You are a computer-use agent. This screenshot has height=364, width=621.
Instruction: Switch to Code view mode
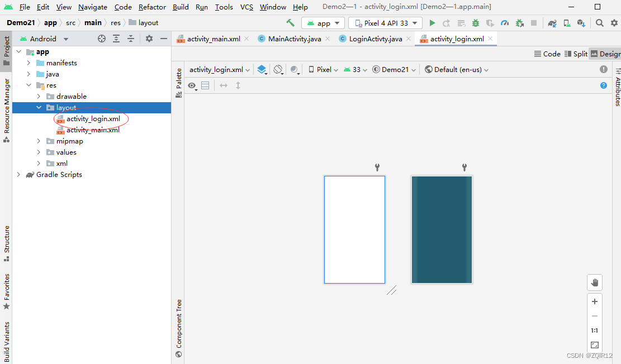tap(547, 54)
